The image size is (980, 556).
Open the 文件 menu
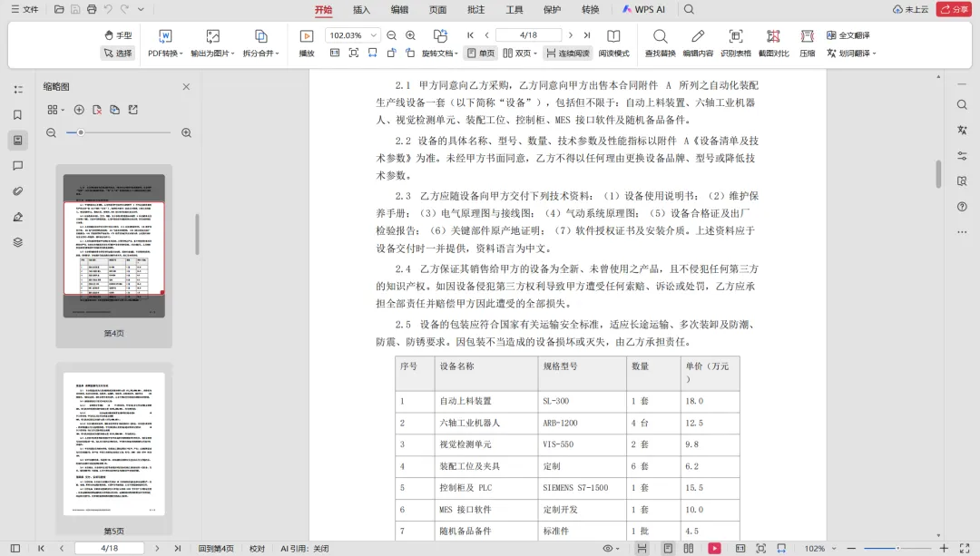(x=25, y=9)
